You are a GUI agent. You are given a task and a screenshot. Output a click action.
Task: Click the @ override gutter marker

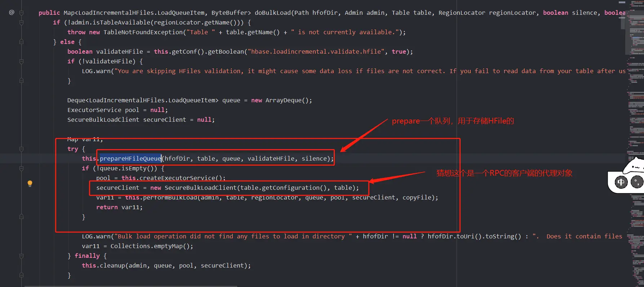(12, 12)
